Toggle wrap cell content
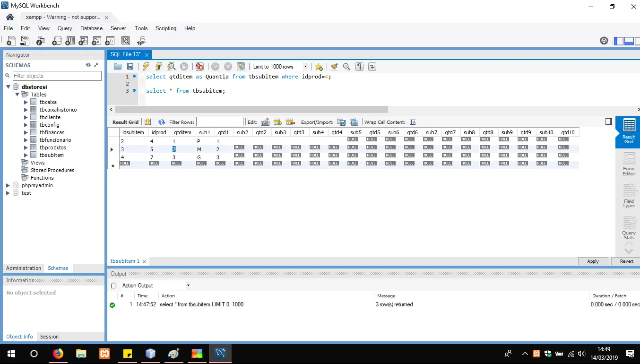This screenshot has height=364, width=640. coord(413,122)
